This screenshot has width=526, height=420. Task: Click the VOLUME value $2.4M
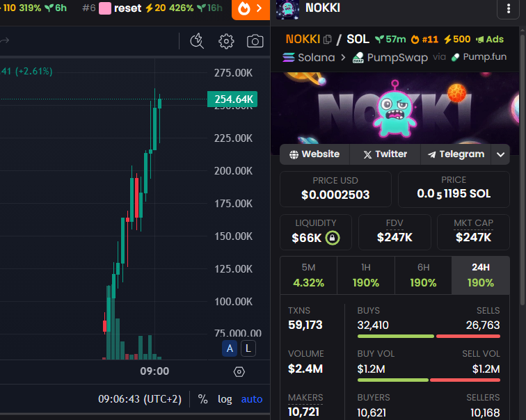pyautogui.click(x=305, y=369)
